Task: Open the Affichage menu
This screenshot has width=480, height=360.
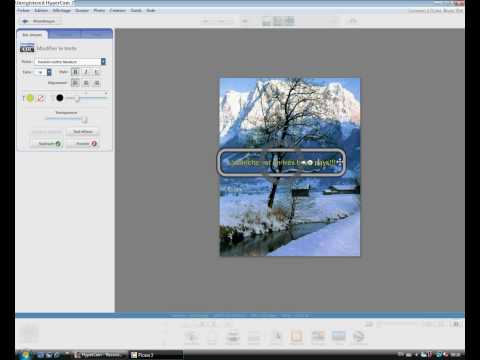Action: [x=62, y=11]
